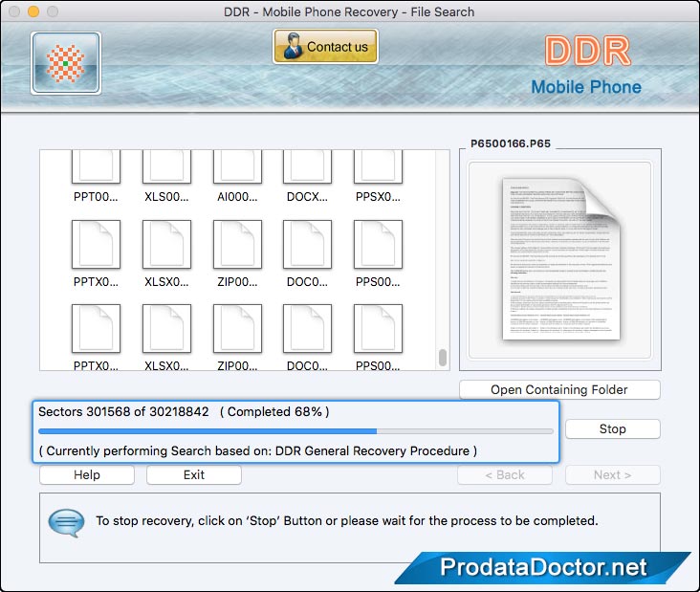Select the PPT00... file icon

coord(96,166)
